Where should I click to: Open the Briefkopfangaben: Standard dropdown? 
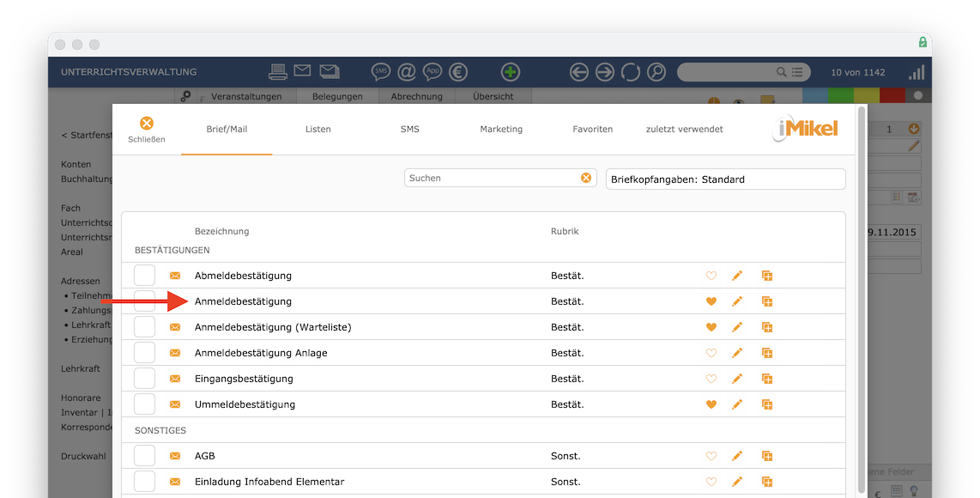pos(726,179)
